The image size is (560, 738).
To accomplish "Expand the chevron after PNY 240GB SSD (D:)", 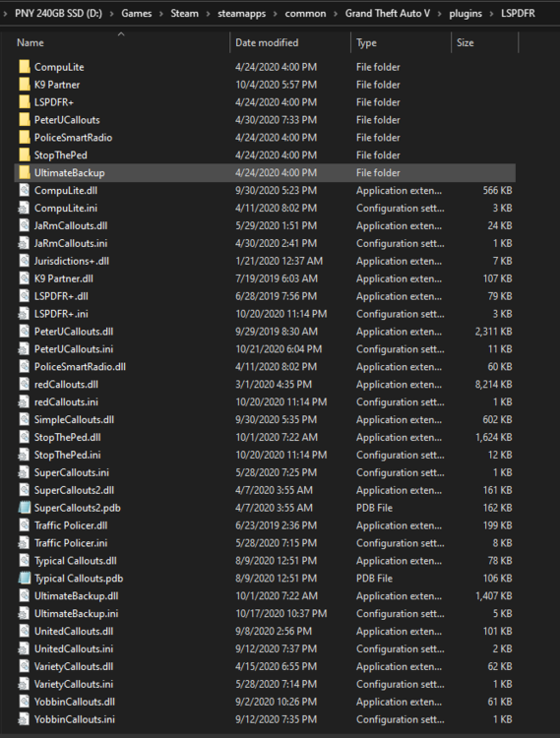I will point(112,14).
